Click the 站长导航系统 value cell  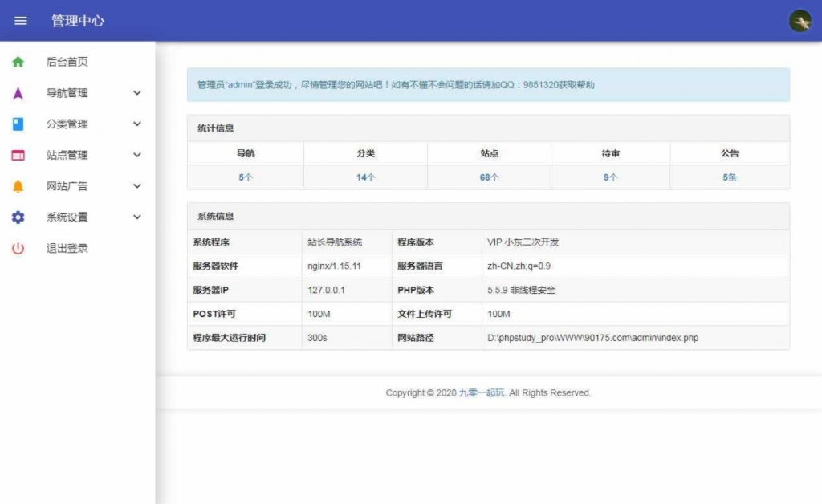[347, 242]
